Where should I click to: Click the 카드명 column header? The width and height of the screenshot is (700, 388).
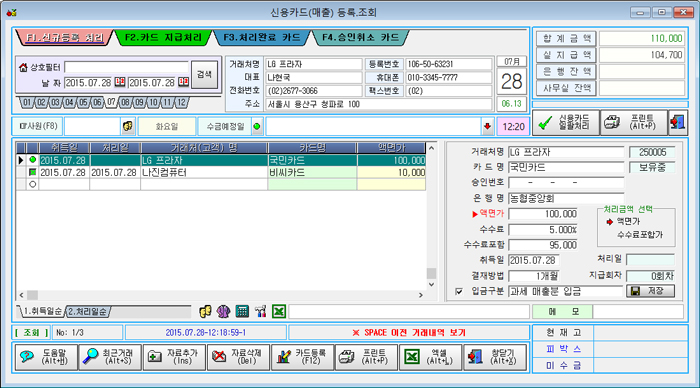pyautogui.click(x=312, y=147)
